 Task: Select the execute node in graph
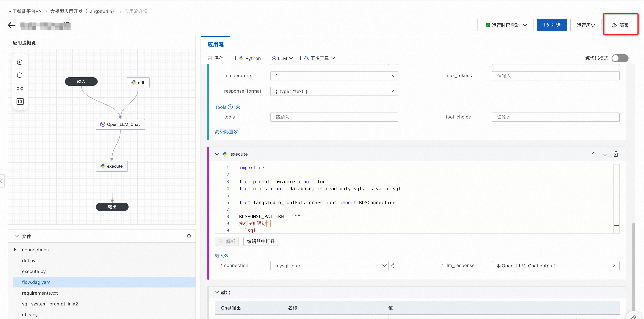coord(112,166)
